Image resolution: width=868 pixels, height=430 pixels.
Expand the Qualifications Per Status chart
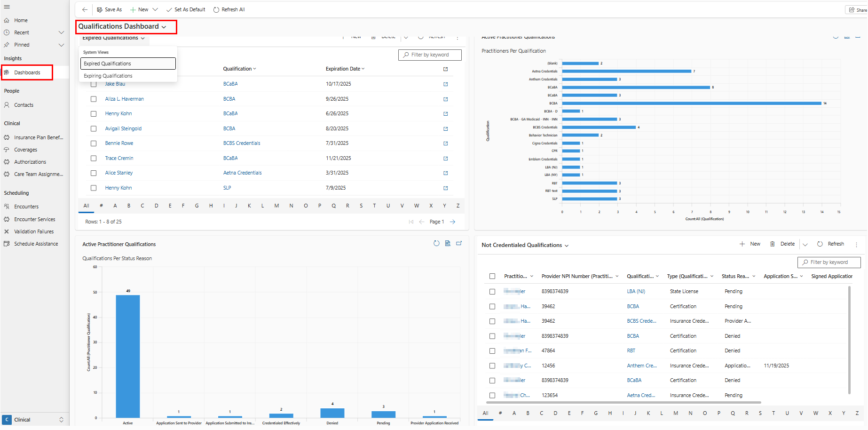coord(459,243)
